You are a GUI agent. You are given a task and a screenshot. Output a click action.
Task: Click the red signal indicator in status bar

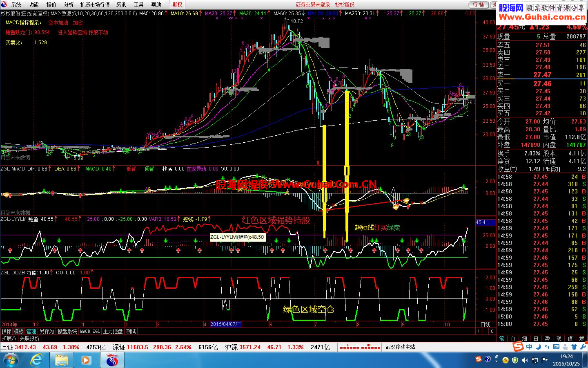(360, 347)
